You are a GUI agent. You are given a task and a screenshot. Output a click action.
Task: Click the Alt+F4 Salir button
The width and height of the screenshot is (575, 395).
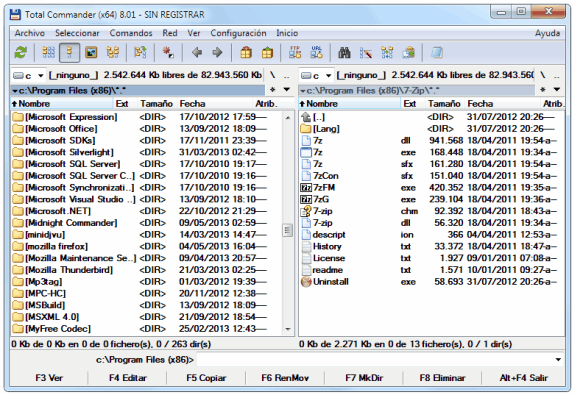[523, 378]
